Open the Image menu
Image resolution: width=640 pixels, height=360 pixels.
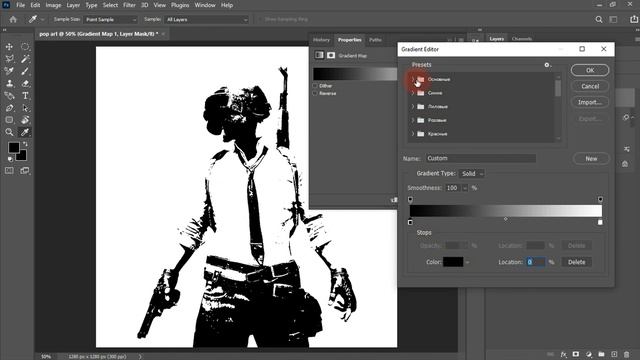coord(53,5)
